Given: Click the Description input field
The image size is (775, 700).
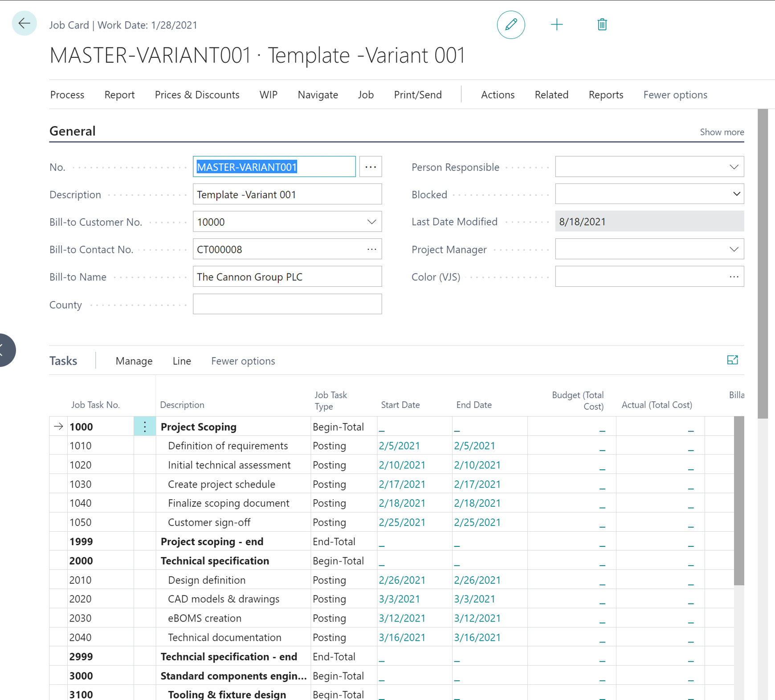Looking at the screenshot, I should tap(287, 195).
